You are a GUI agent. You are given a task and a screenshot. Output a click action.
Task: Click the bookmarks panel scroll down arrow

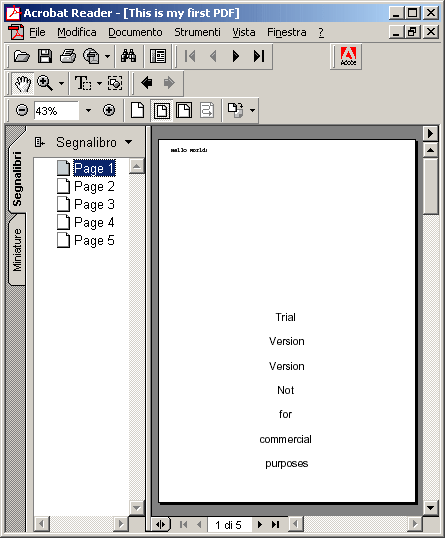click(137, 507)
